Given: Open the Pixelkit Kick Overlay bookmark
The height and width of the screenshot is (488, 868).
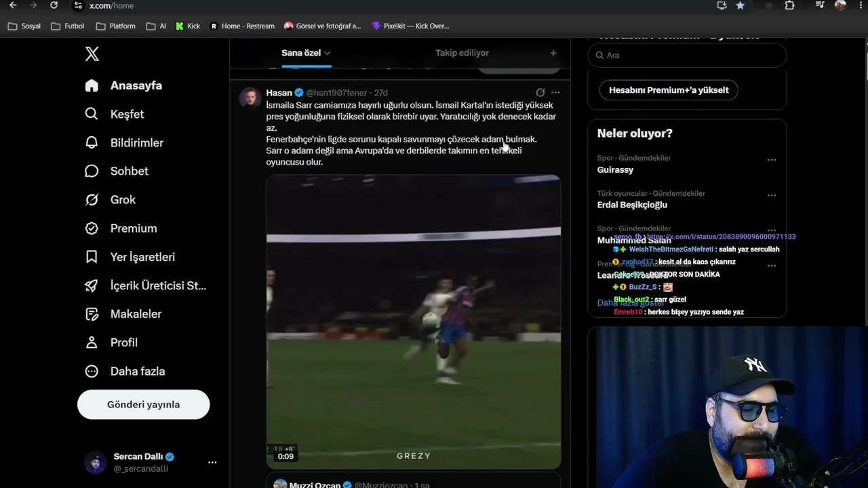Looking at the screenshot, I should click(411, 26).
